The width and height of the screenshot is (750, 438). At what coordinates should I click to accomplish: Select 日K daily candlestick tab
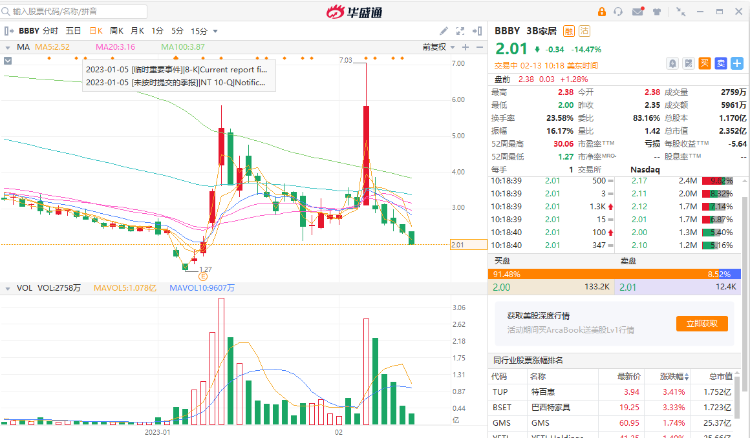coord(96,31)
